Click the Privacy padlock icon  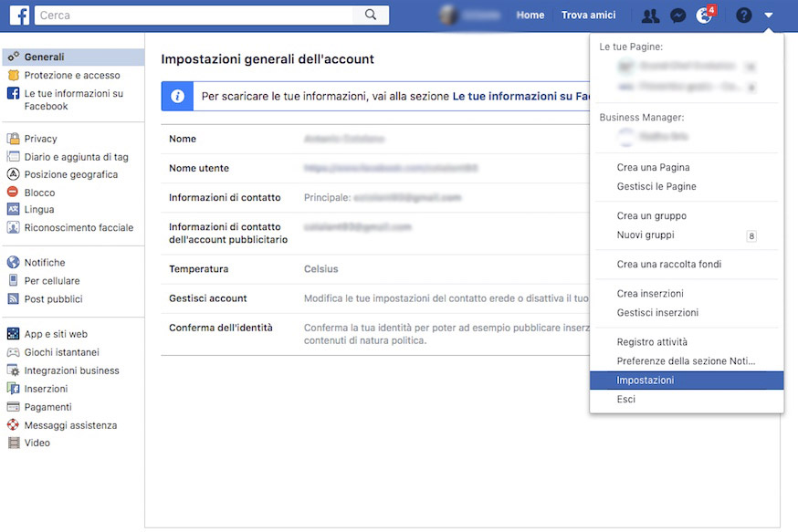(x=14, y=139)
